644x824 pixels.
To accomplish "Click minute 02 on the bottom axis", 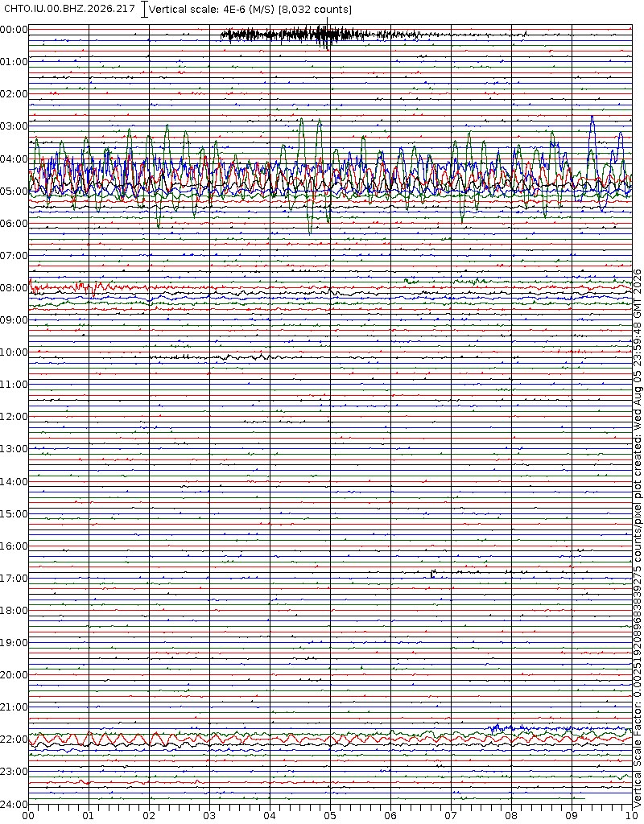I will (x=149, y=817).
